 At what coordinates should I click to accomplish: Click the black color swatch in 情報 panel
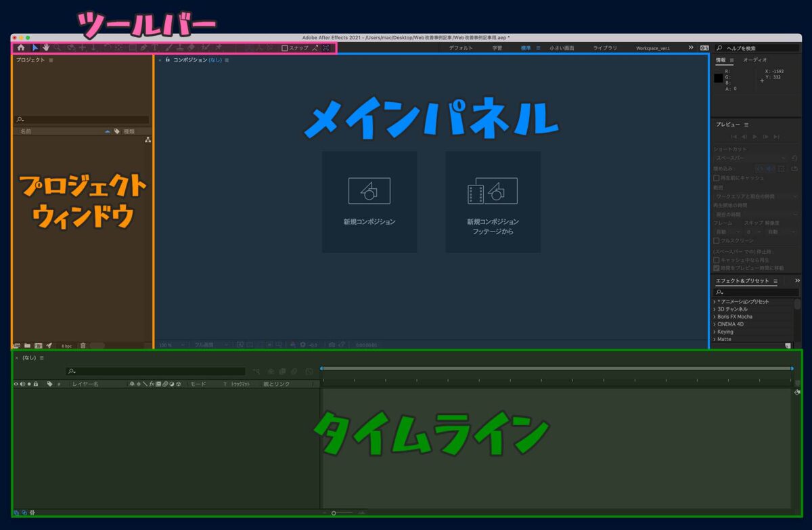[x=719, y=78]
